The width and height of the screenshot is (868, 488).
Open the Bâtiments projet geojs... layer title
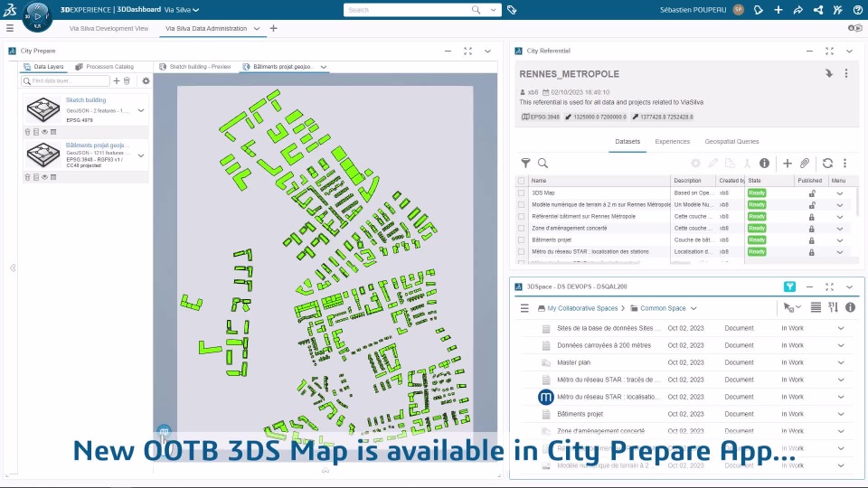(x=98, y=145)
